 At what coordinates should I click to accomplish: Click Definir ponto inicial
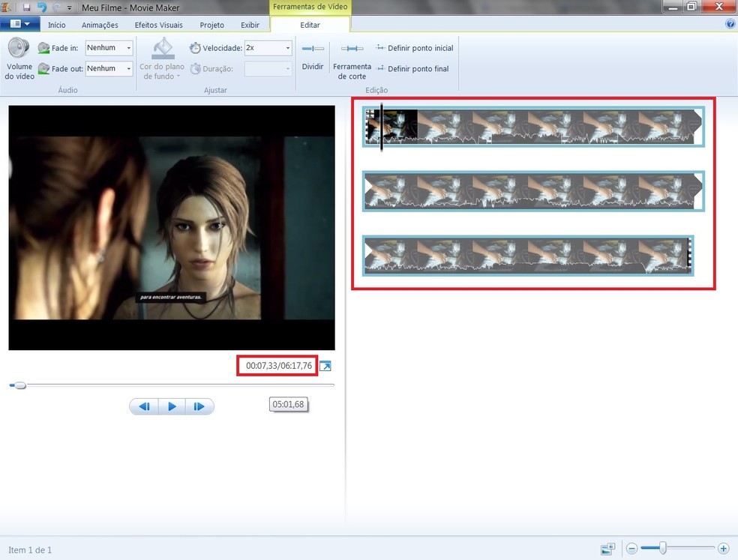(415, 48)
